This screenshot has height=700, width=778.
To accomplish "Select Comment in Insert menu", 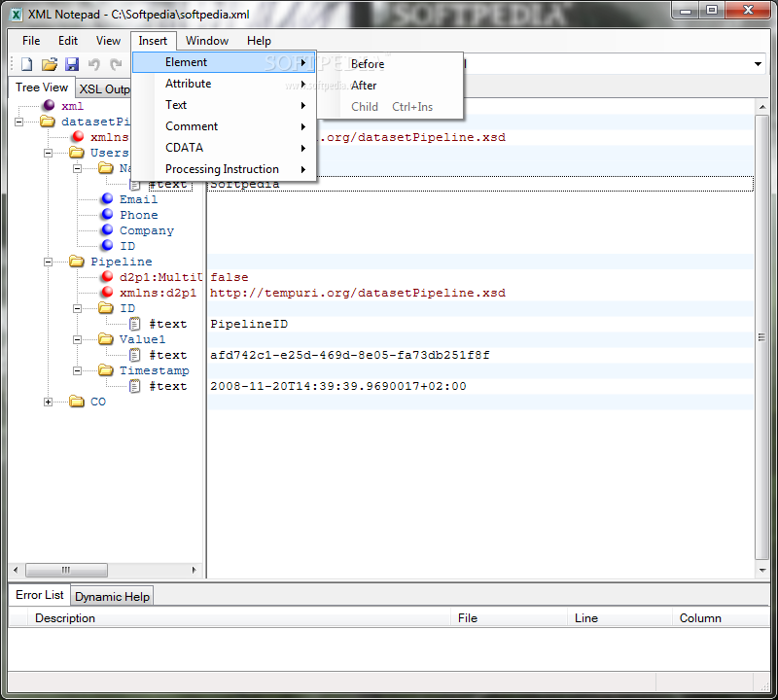I will click(224, 126).
